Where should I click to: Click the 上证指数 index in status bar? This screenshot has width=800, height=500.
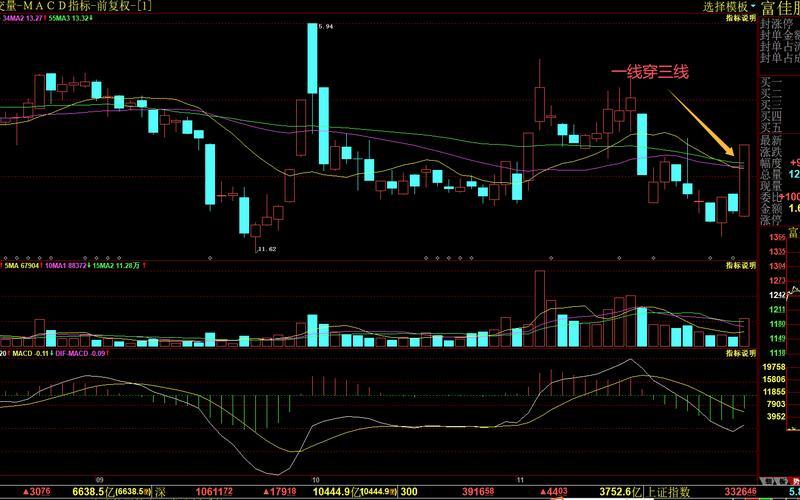tap(669, 492)
